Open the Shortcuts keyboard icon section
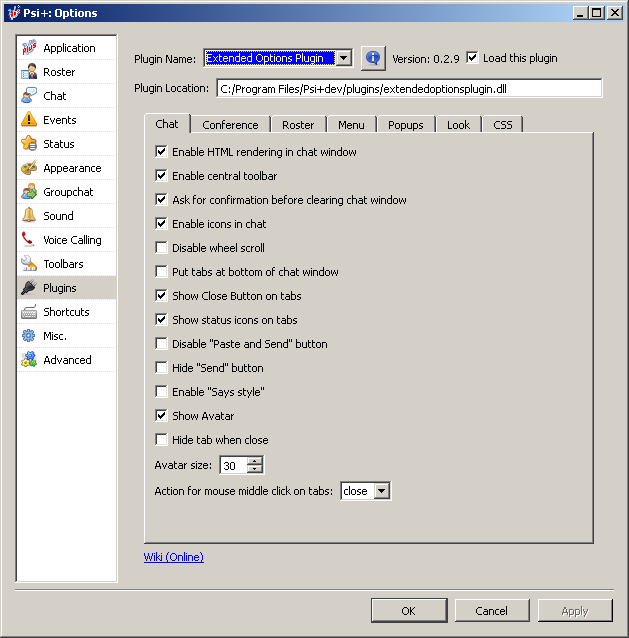Image resolution: width=629 pixels, height=638 pixels. click(x=29, y=312)
